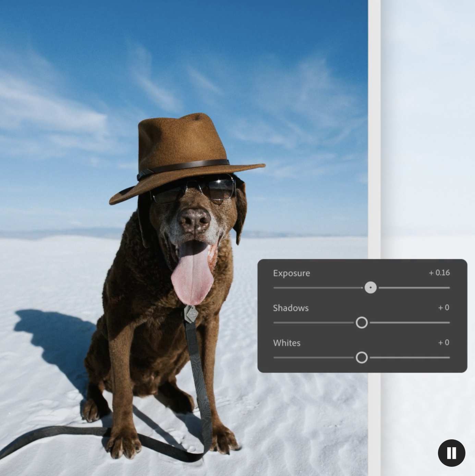475x476 pixels.
Task: Click the Whites value +0
Action: (x=443, y=343)
